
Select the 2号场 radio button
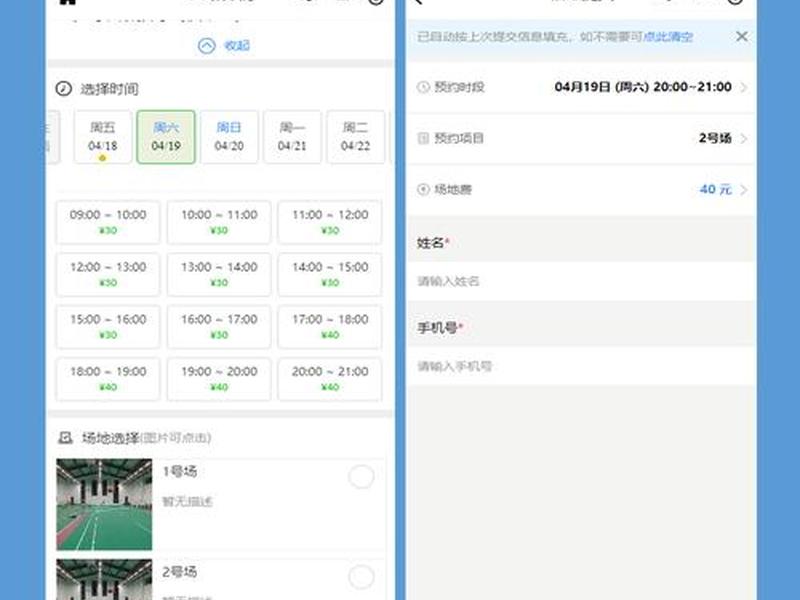[361, 577]
